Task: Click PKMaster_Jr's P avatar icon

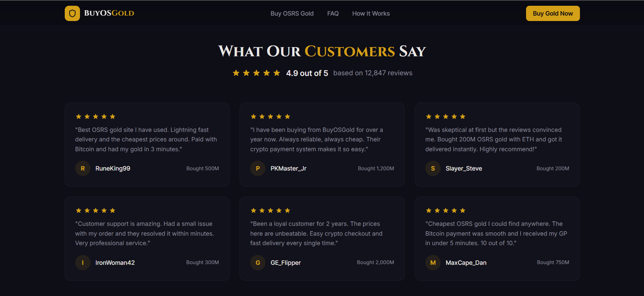Action: [258, 169]
